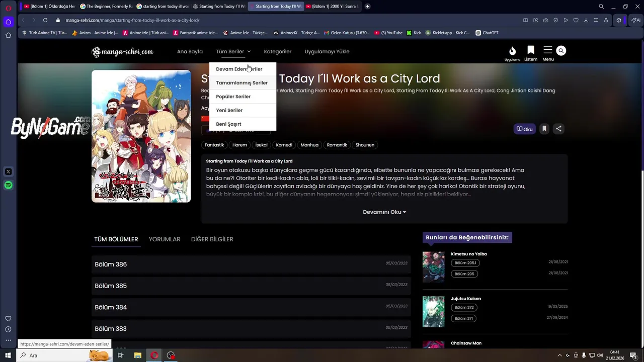Filter by Shounen genre tag
The width and height of the screenshot is (644, 362).
tap(365, 145)
